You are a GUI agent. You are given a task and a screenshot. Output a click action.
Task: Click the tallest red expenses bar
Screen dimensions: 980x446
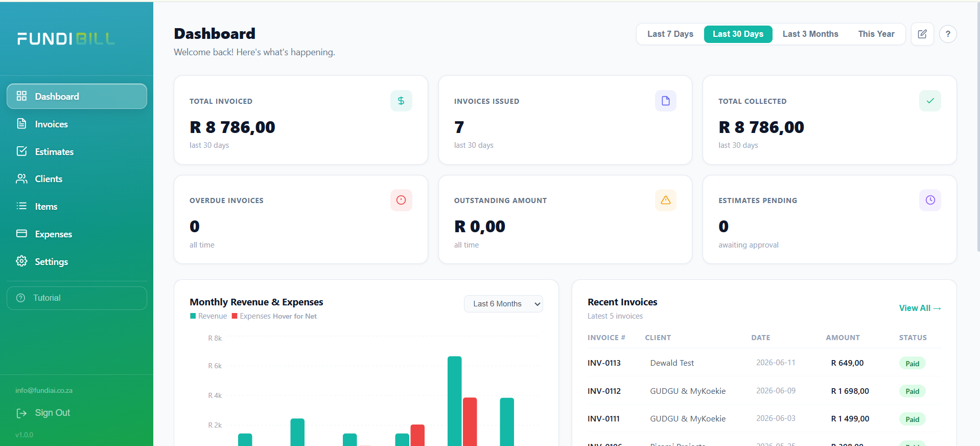tap(470, 422)
